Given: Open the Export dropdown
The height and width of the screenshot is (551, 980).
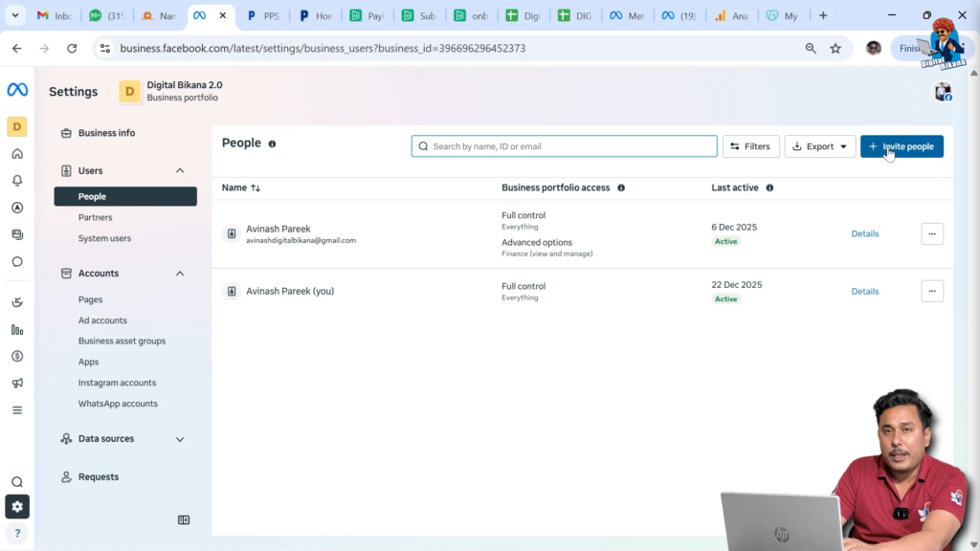Looking at the screenshot, I should pos(819,146).
